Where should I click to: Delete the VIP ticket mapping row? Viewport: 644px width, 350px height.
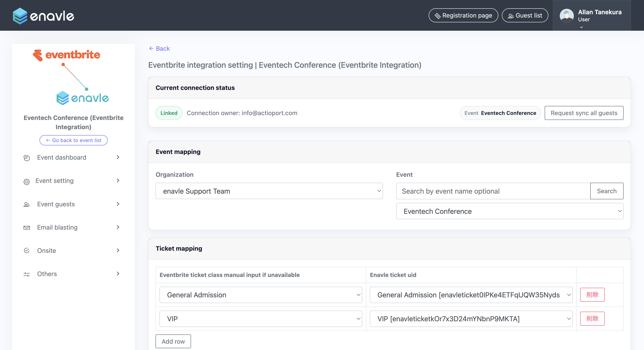pos(592,318)
